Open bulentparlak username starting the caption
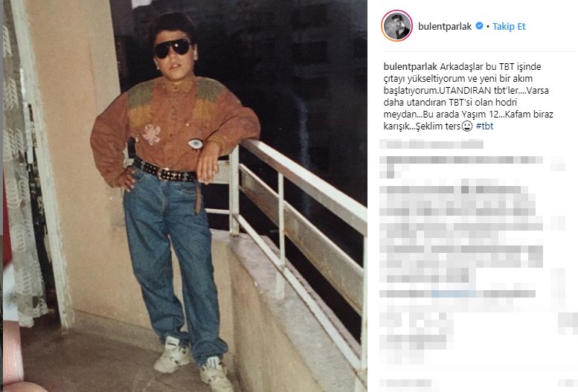Viewport: 578px width, 392px height. [x=411, y=67]
